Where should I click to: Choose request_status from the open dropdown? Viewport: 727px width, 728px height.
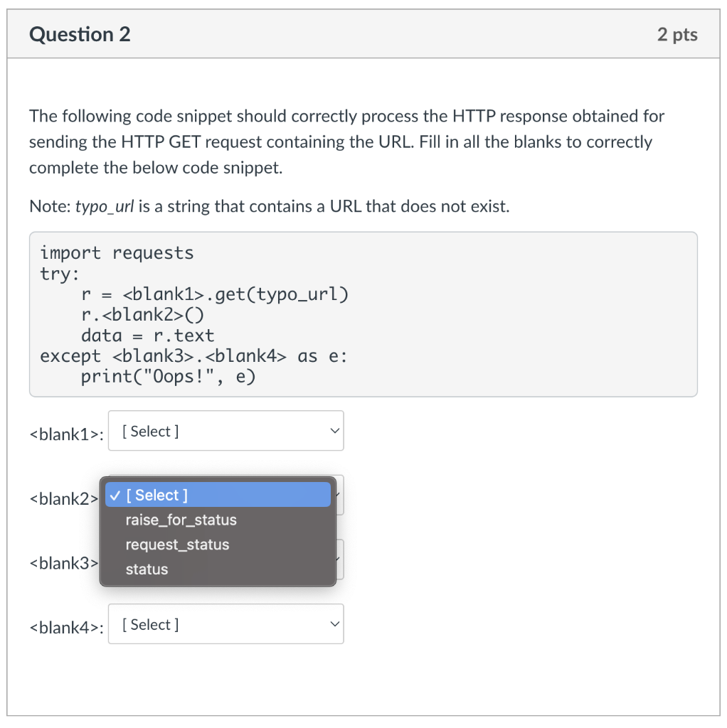tap(177, 545)
